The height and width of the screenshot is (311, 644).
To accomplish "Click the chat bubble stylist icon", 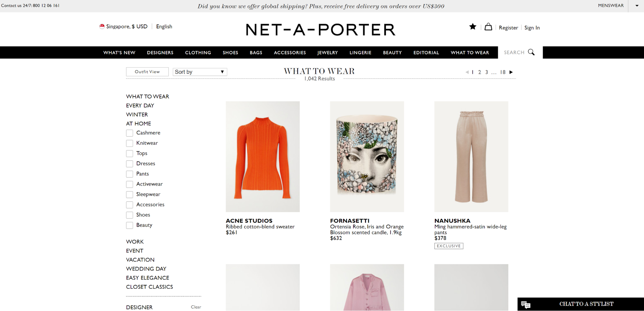I will [x=526, y=304].
